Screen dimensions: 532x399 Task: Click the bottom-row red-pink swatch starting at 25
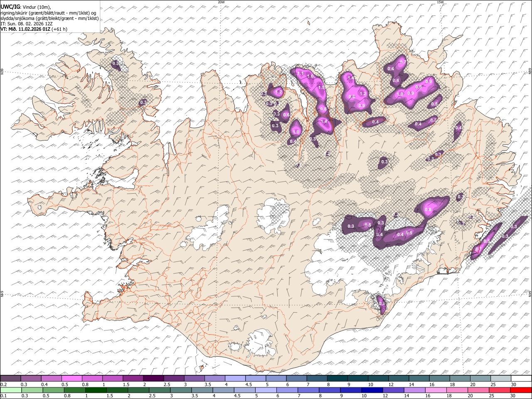tap(500, 390)
